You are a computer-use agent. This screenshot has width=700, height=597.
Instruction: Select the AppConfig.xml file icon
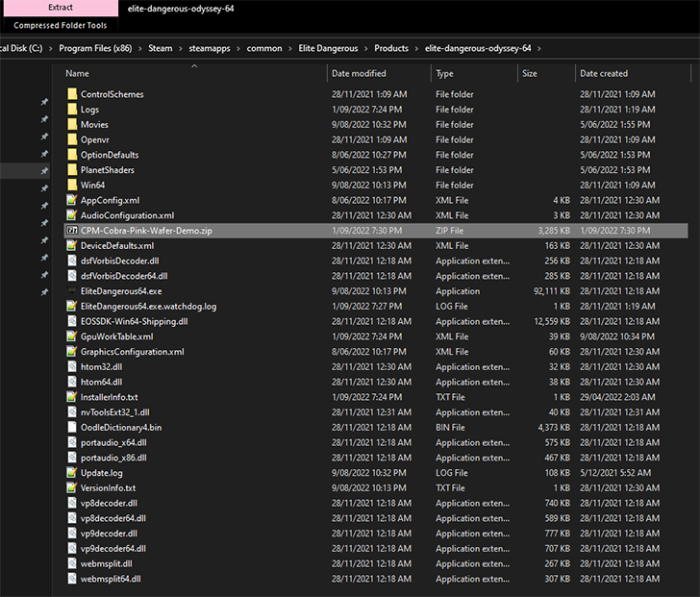(72, 200)
